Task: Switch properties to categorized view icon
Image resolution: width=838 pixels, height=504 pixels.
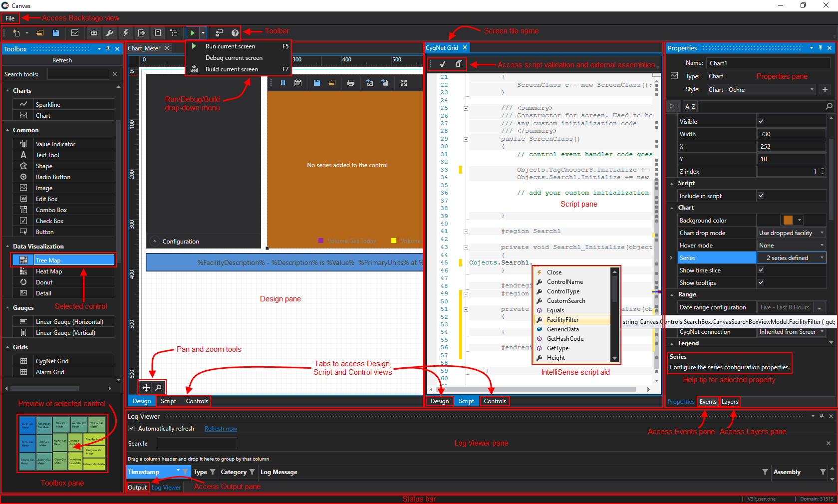Action: click(674, 106)
